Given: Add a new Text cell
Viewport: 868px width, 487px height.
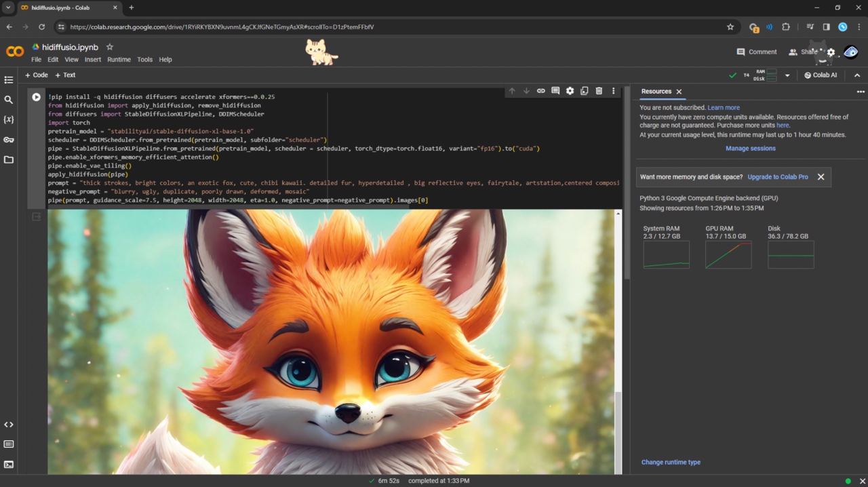Looking at the screenshot, I should 65,75.
